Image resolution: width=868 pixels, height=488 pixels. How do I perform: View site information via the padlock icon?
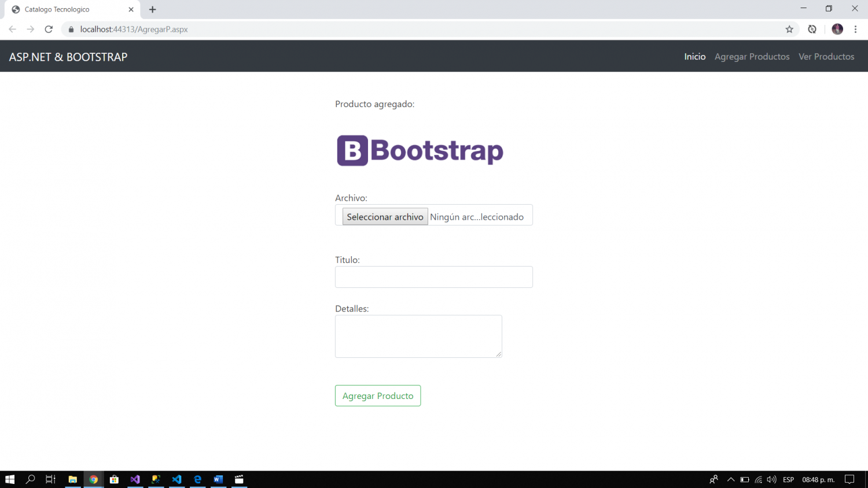71,29
